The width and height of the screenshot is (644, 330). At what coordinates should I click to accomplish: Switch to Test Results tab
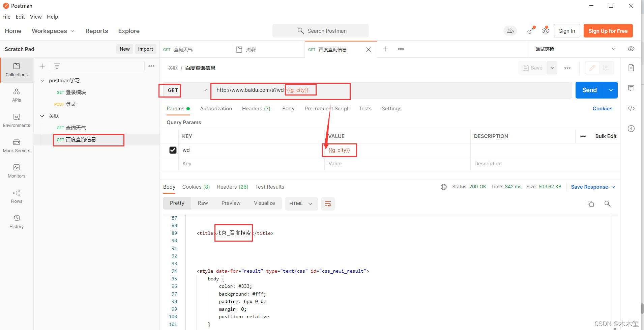pos(270,187)
